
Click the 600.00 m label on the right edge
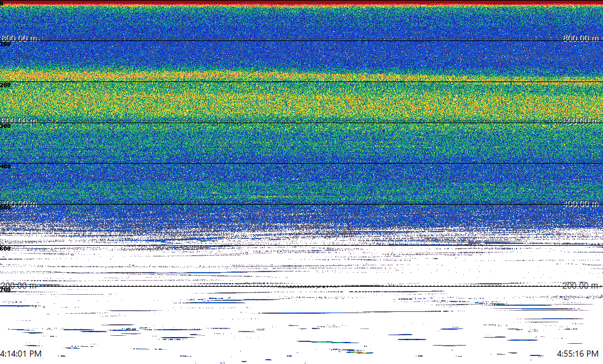point(581,121)
